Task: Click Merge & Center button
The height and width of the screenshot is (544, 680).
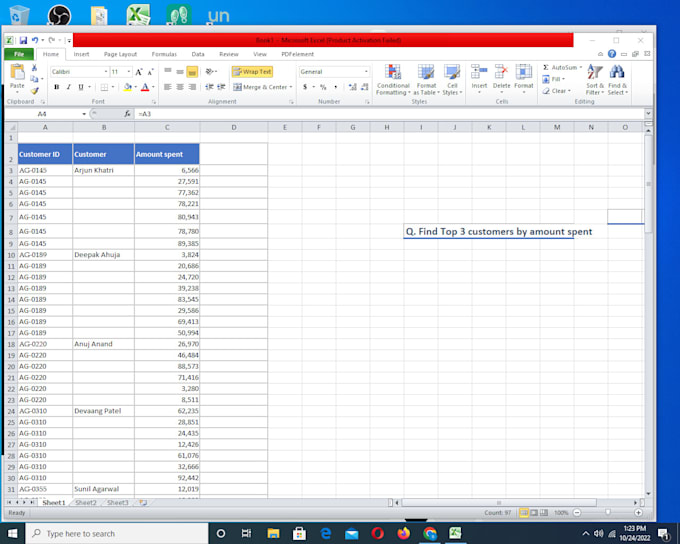Action: [x=265, y=87]
